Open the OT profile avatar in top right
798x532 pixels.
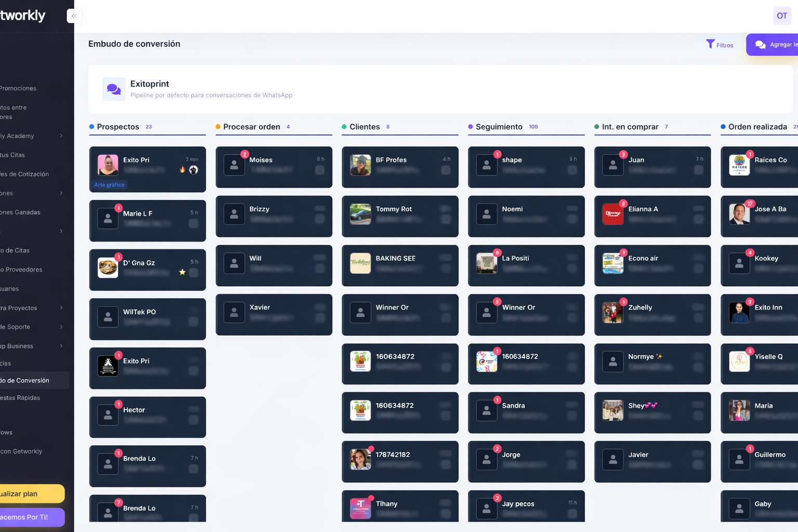[782, 16]
